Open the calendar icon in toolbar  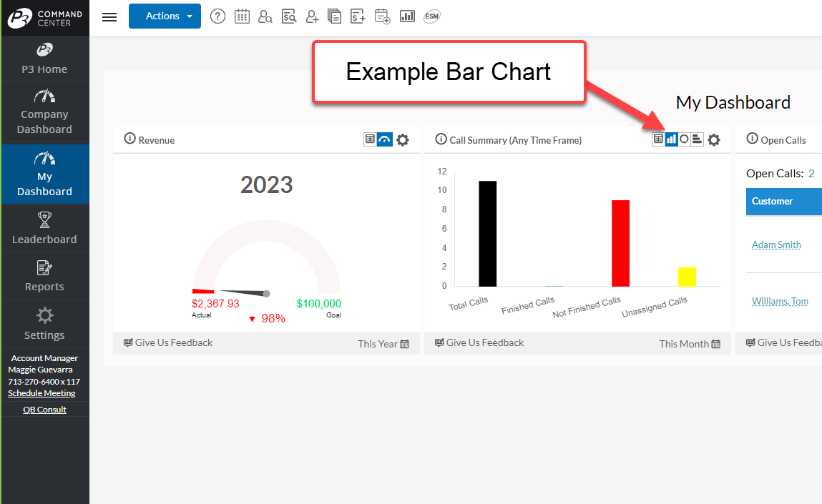click(242, 16)
